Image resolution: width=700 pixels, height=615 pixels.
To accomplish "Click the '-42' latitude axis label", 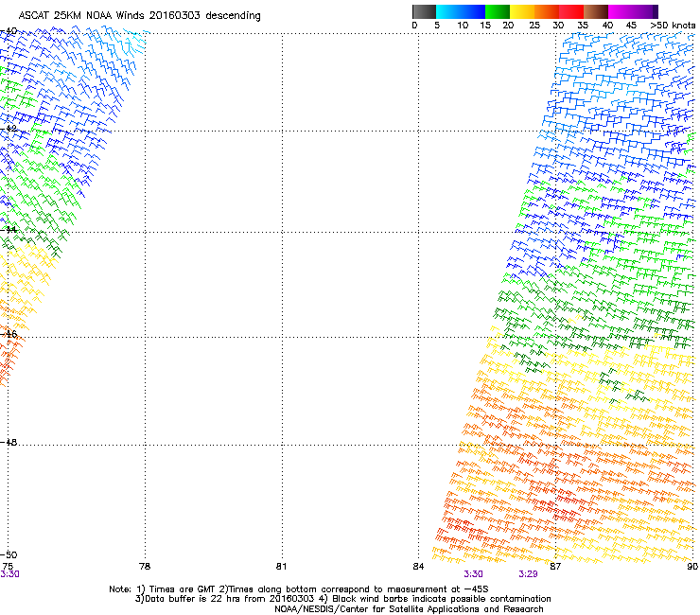I will [x=9, y=129].
